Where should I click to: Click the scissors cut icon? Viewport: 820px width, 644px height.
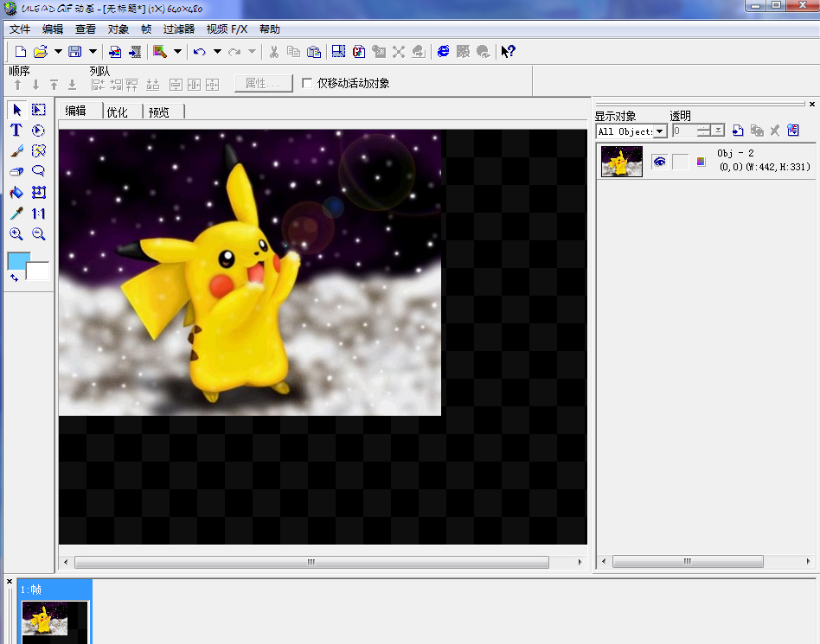coord(274,51)
